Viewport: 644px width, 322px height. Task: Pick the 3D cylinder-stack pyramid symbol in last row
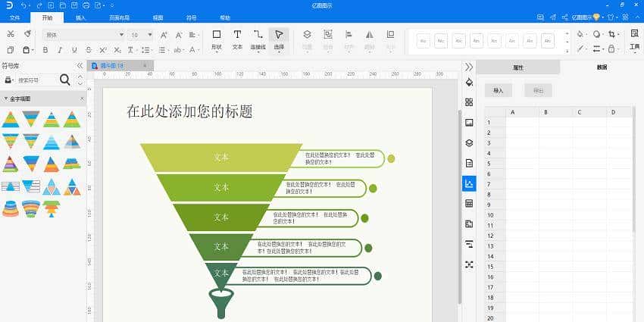tap(11, 208)
